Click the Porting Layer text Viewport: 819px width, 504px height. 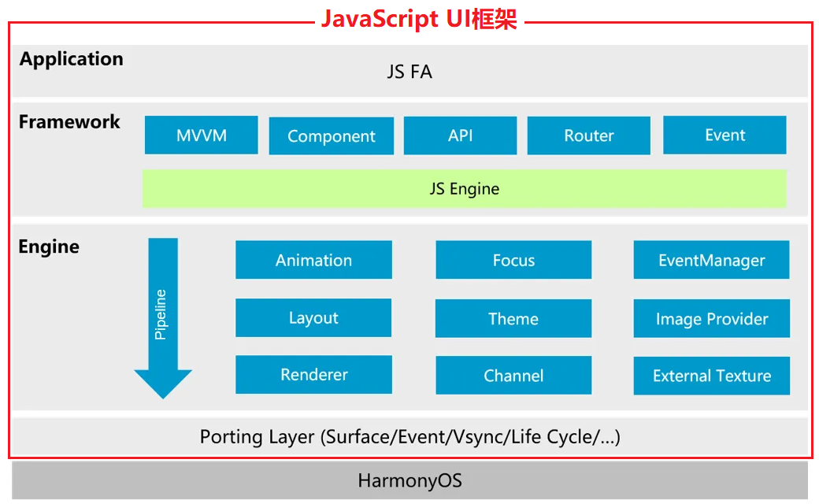pyautogui.click(x=410, y=437)
